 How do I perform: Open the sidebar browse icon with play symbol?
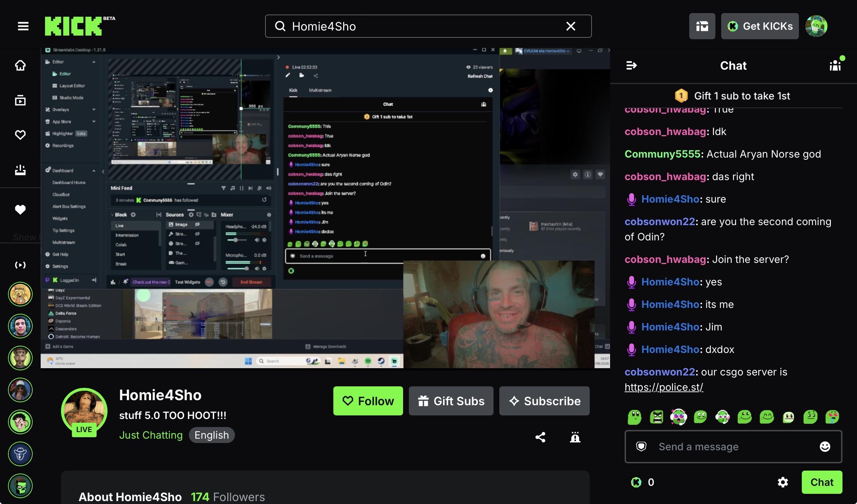pos(20,100)
